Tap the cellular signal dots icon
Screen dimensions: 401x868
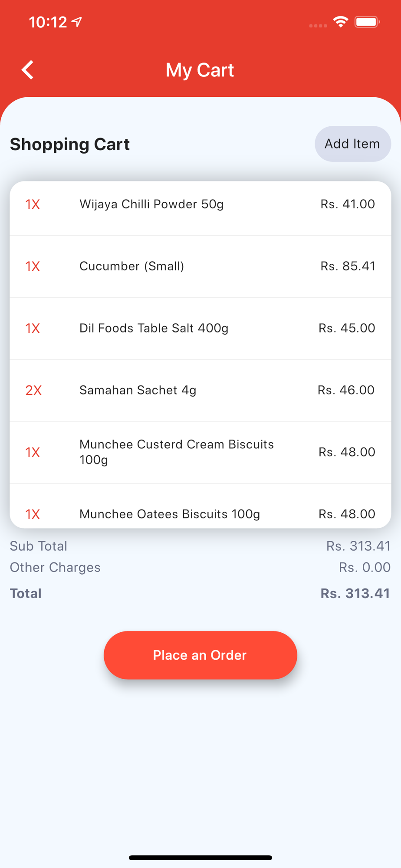tap(318, 26)
